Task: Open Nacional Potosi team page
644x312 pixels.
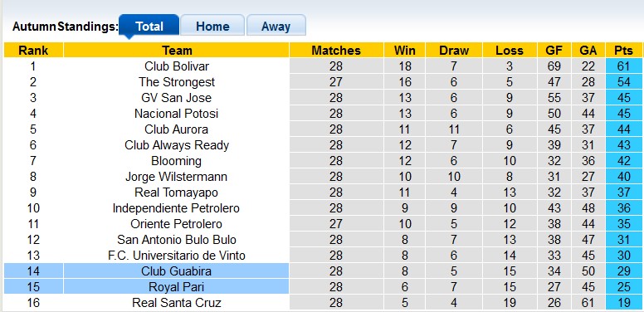Action: coord(177,114)
